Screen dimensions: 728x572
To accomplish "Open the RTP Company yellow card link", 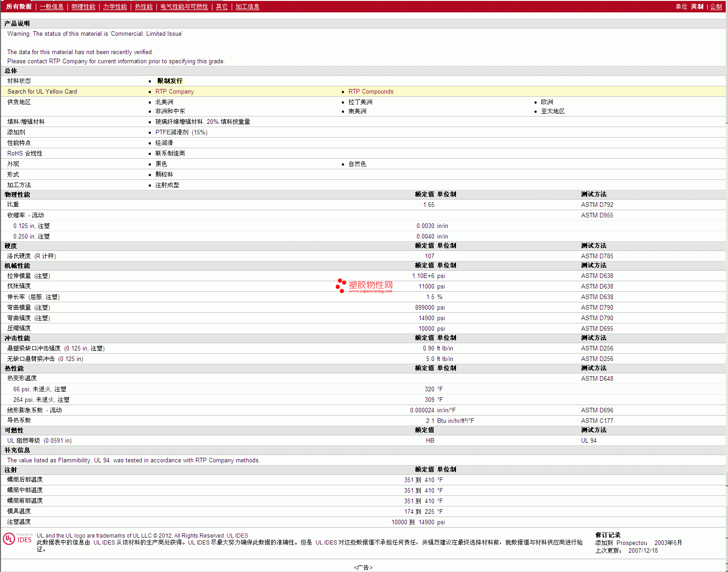I will pyautogui.click(x=174, y=91).
